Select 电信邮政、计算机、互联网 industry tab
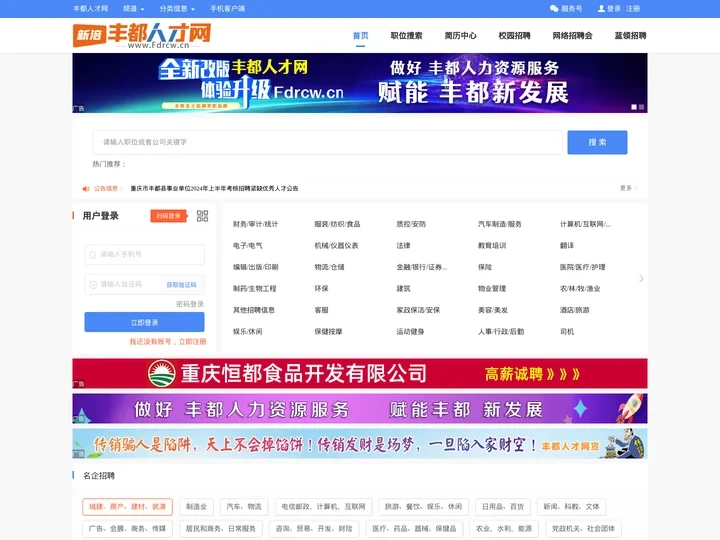Image resolution: width=720 pixels, height=540 pixels. (x=323, y=507)
